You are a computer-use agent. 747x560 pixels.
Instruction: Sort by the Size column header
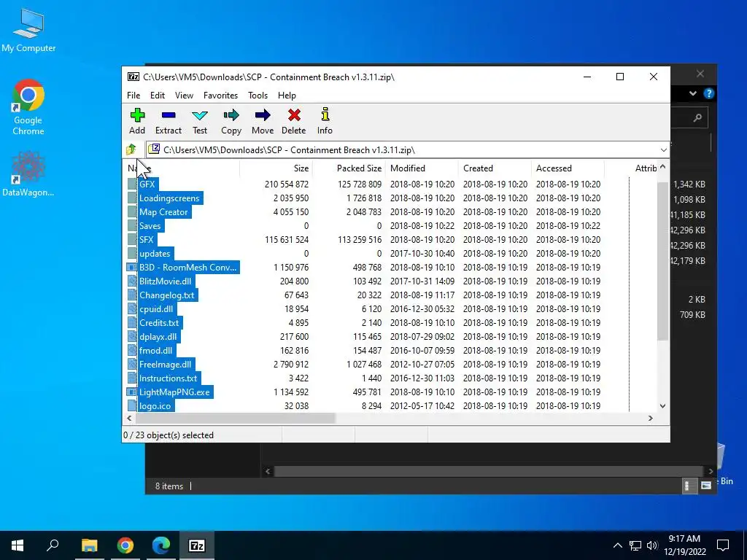tap(276, 168)
